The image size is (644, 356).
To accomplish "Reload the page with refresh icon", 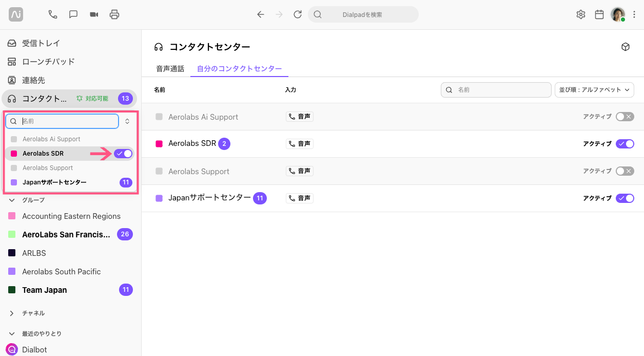I will 298,14.
